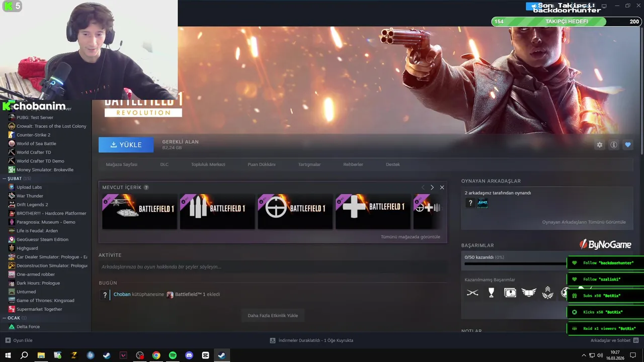Select the rank chevrons laurel achievement icon
This screenshot has height=362, width=644.
(547, 293)
